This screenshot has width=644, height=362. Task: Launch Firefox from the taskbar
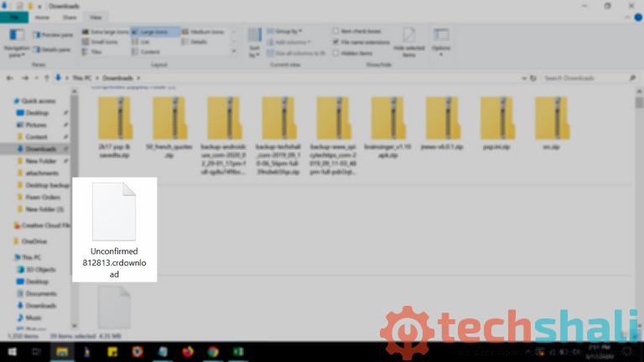pos(188,352)
